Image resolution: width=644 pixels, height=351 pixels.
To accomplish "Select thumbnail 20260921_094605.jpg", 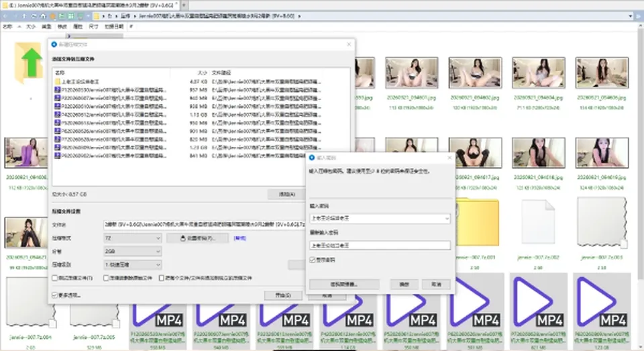I will click(x=602, y=72).
